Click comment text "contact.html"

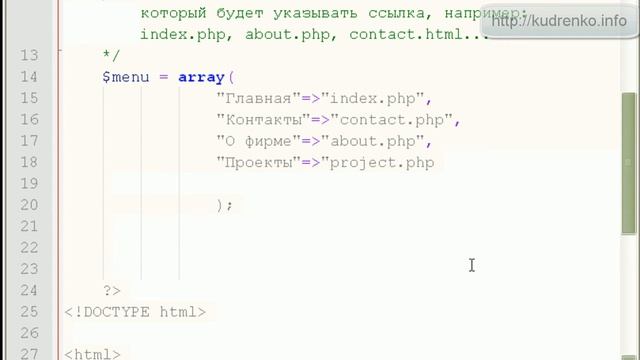(x=406, y=34)
